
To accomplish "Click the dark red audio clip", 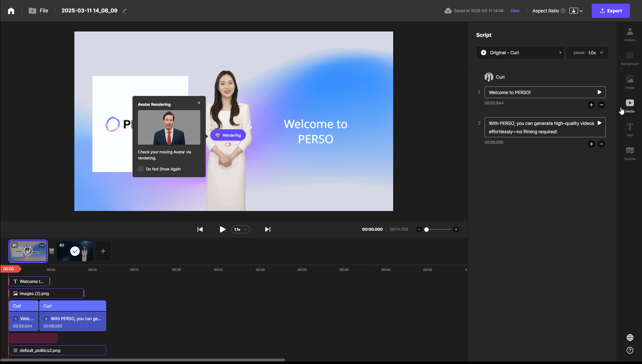I will click(33, 338).
